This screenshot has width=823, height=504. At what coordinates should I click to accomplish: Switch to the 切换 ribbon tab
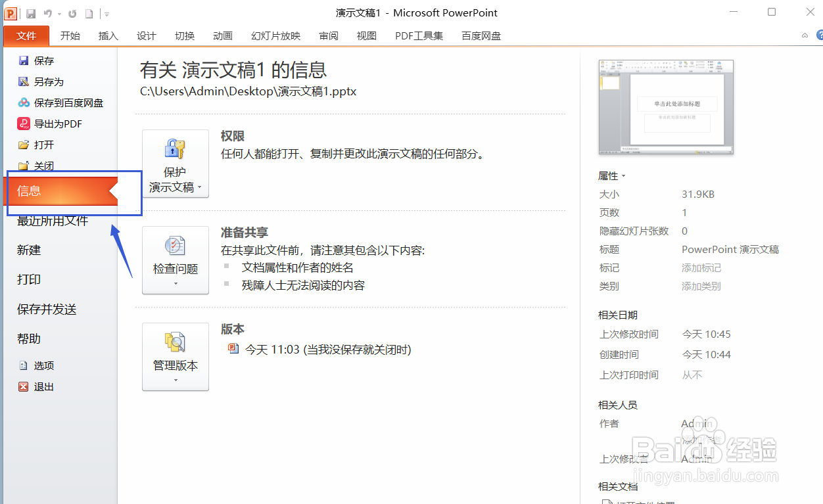click(x=185, y=36)
